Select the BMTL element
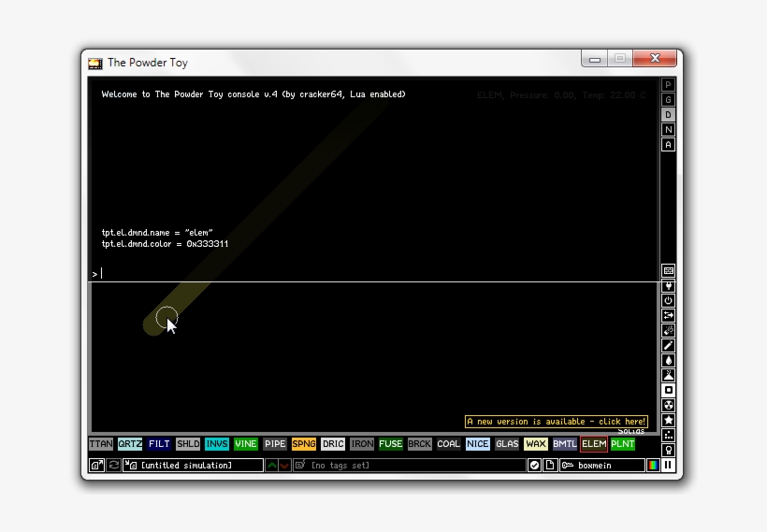 564,444
